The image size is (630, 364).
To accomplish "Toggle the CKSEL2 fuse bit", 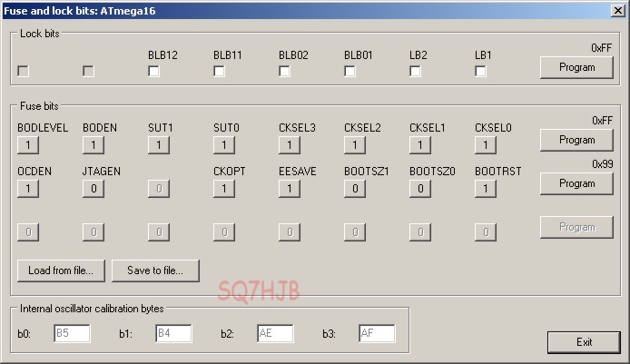I will (x=355, y=145).
